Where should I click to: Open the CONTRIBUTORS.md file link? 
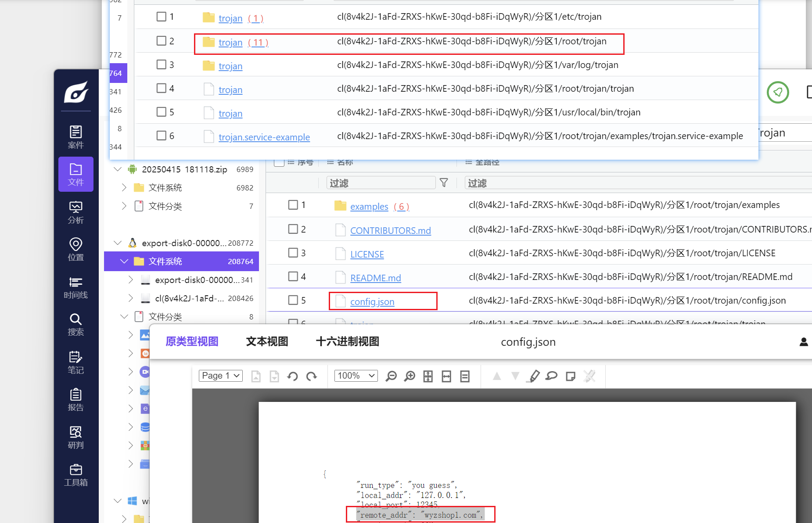pos(390,230)
